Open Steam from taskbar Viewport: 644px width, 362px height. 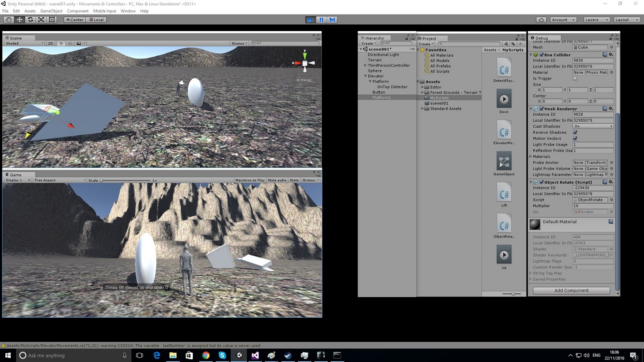tap(288, 355)
